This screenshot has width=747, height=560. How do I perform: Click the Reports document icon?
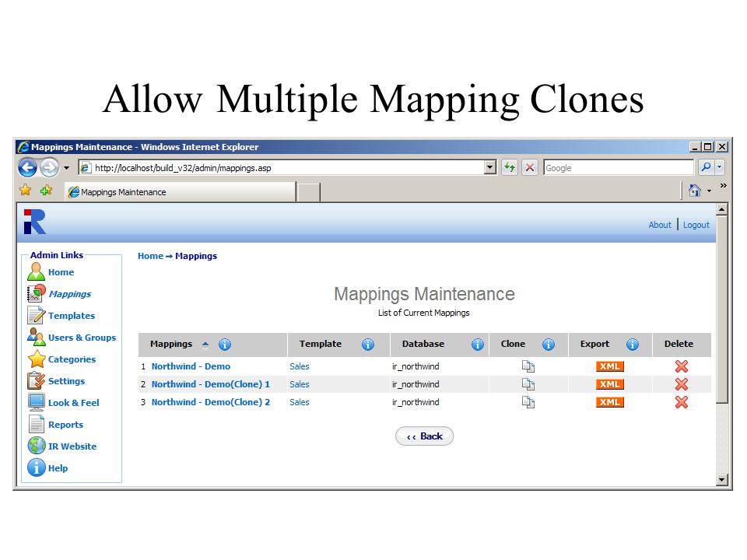point(37,424)
